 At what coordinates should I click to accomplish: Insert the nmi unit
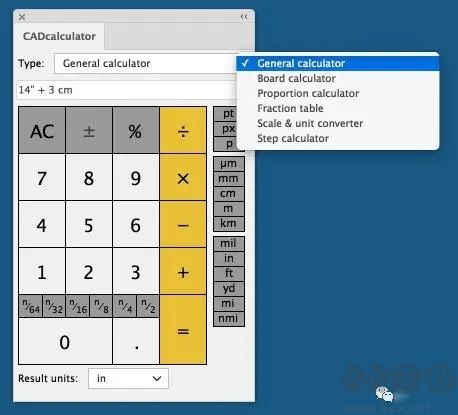[229, 319]
